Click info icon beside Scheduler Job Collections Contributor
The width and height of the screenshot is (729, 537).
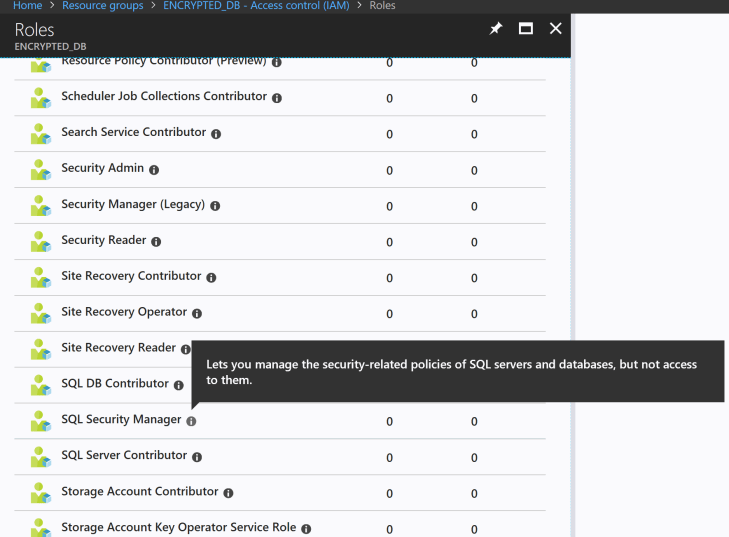[x=277, y=98]
